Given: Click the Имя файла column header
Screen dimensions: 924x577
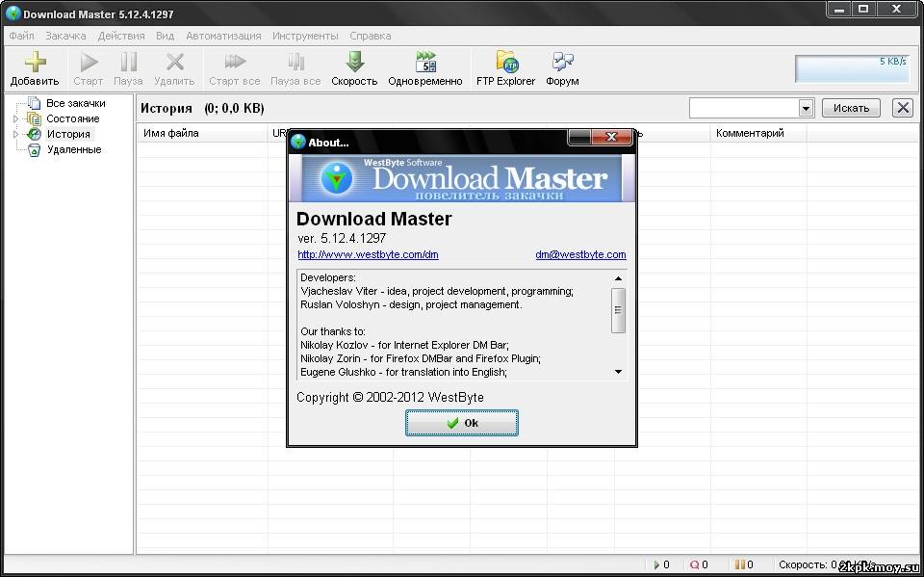Looking at the screenshot, I should click(171, 133).
